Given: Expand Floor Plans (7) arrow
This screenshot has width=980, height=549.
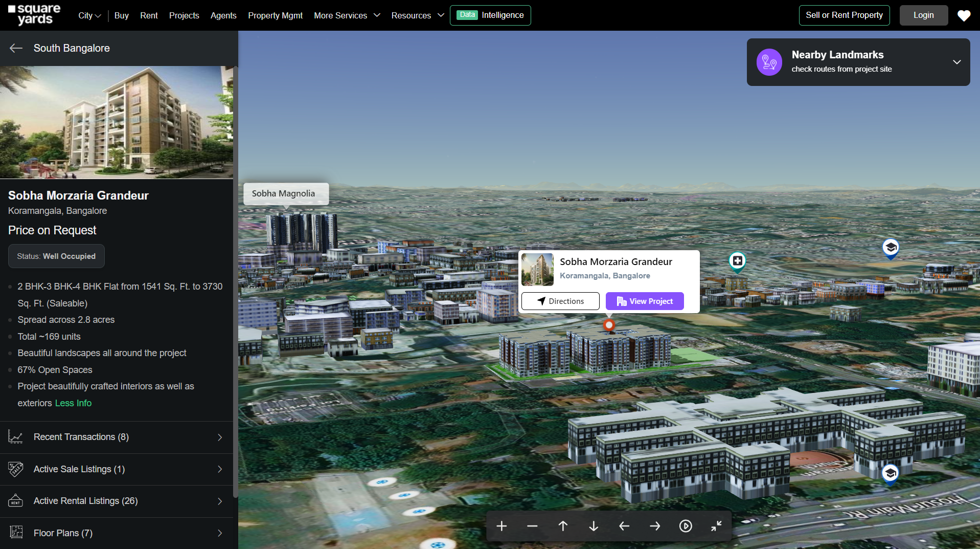Looking at the screenshot, I should (220, 533).
